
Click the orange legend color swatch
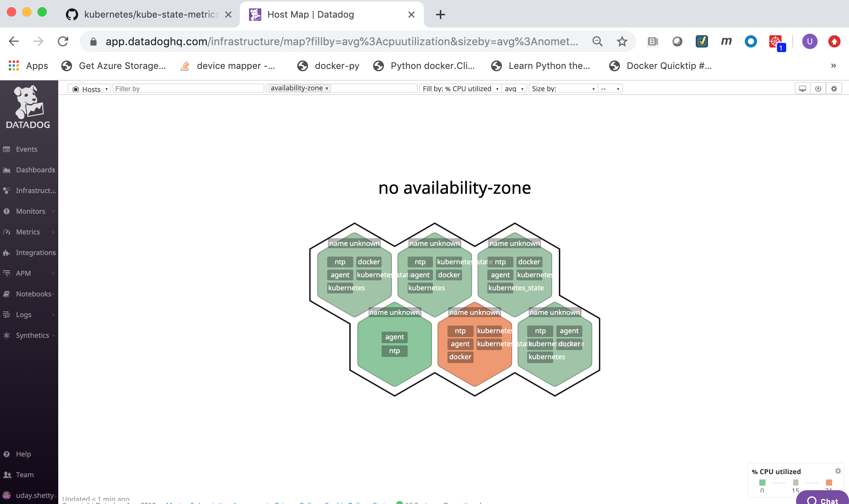[829, 483]
